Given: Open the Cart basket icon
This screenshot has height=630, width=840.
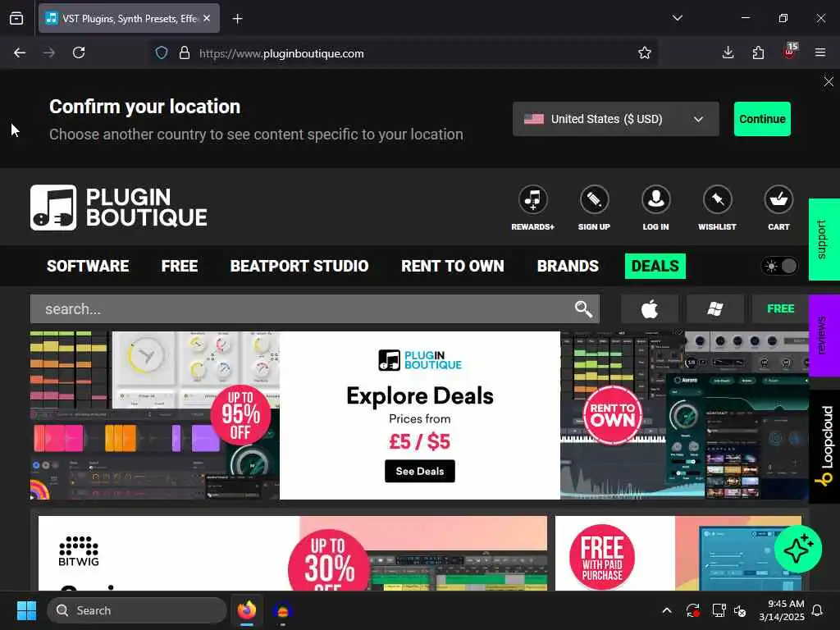Looking at the screenshot, I should click(x=778, y=200).
